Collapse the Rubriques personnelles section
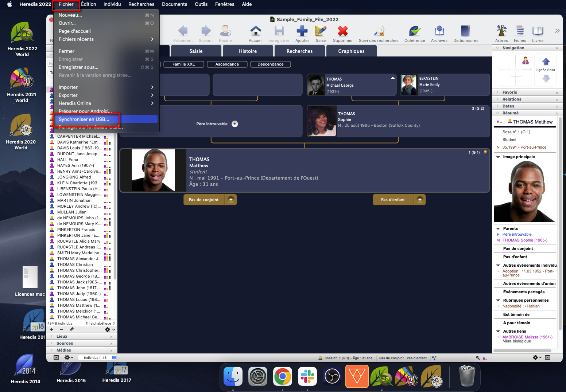Image resolution: width=566 pixels, height=392 pixels. coord(498,301)
